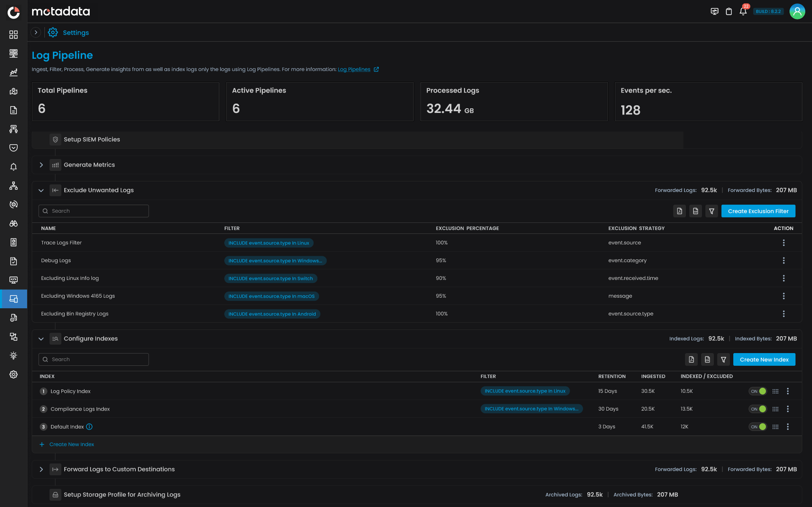Export exclusion filters as CSV
The height and width of the screenshot is (507, 812).
point(695,211)
